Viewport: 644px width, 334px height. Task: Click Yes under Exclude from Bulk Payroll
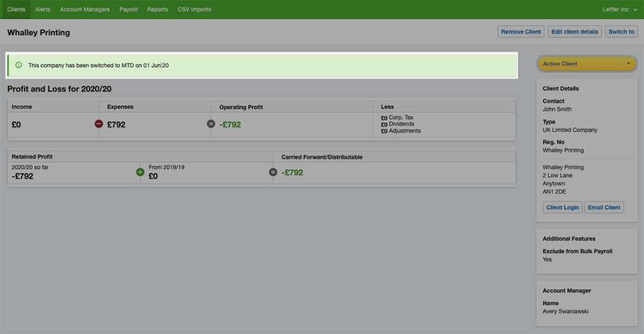coord(547,259)
